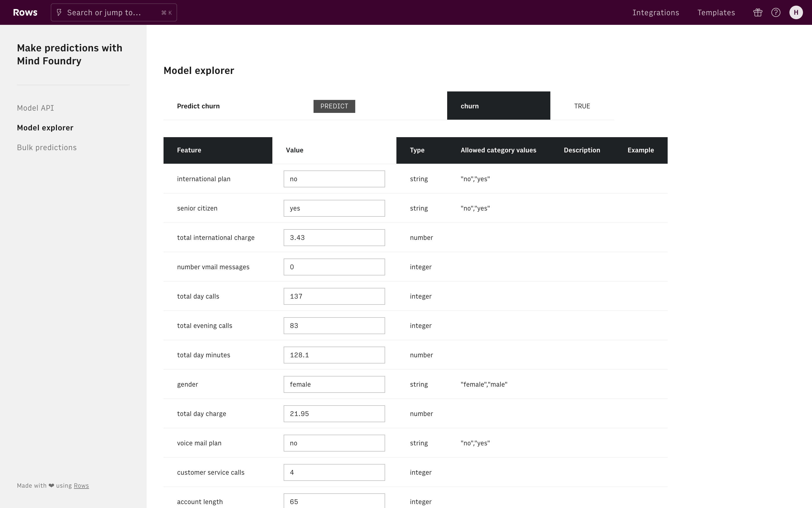Click the Predict churn label
This screenshot has height=508, width=812.
click(198, 106)
